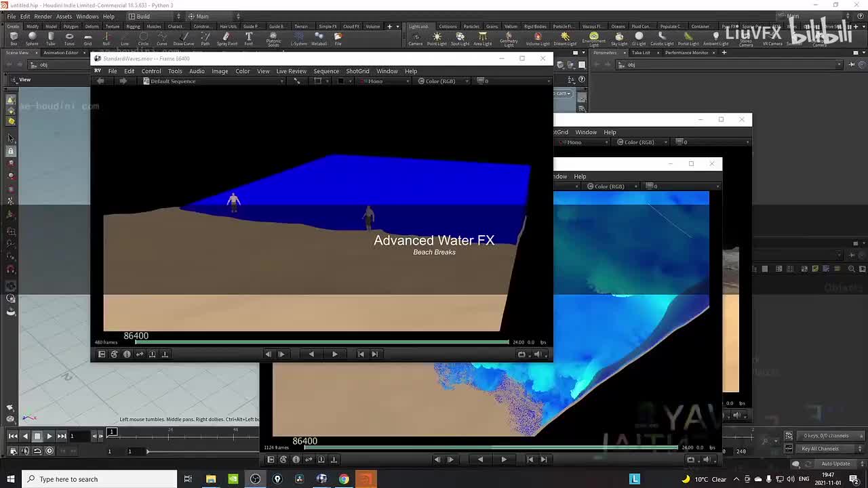Image resolution: width=868 pixels, height=488 pixels.
Task: Click the Houdini frame number field
Action: point(79,436)
